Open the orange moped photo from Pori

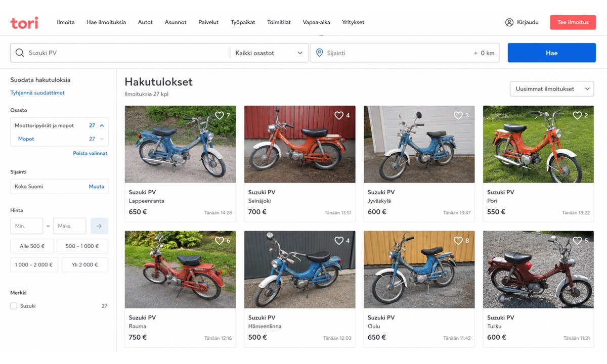coord(538,144)
